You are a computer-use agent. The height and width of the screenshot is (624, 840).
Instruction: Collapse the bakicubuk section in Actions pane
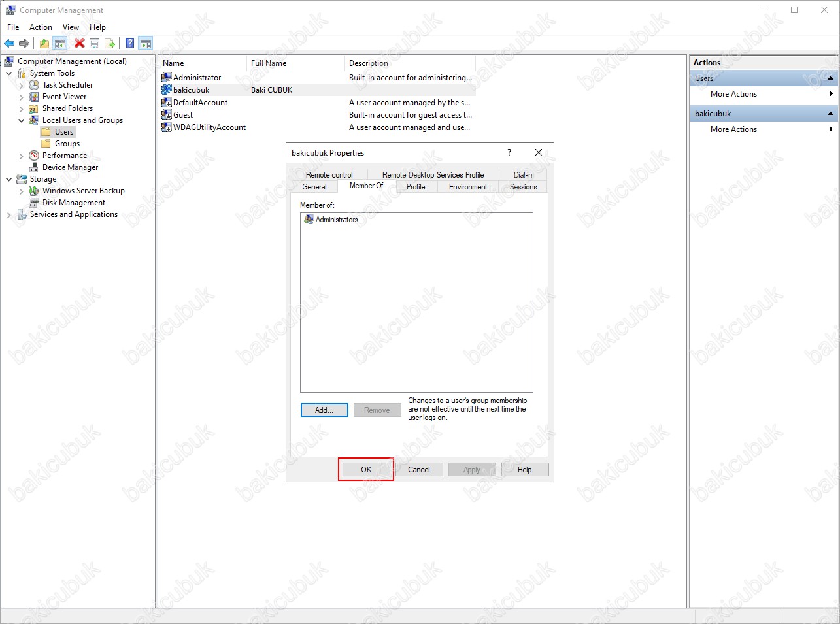pyautogui.click(x=830, y=114)
